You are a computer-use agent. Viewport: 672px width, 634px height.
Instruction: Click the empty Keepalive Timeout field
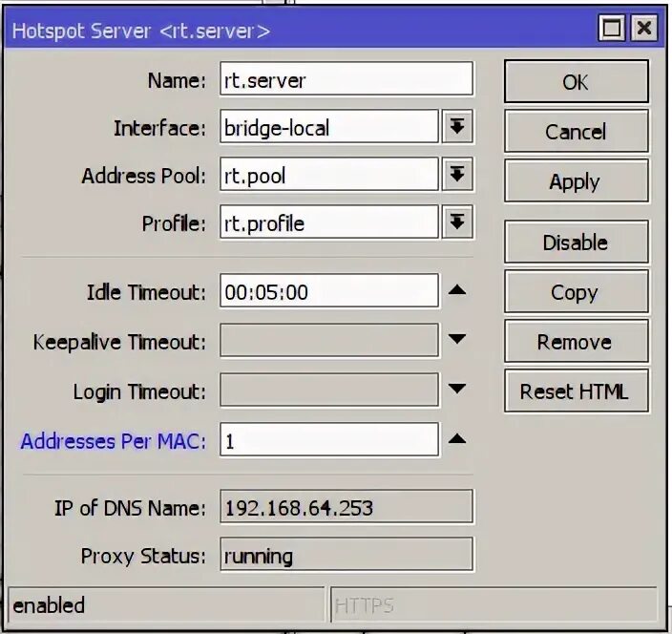pyautogui.click(x=329, y=340)
